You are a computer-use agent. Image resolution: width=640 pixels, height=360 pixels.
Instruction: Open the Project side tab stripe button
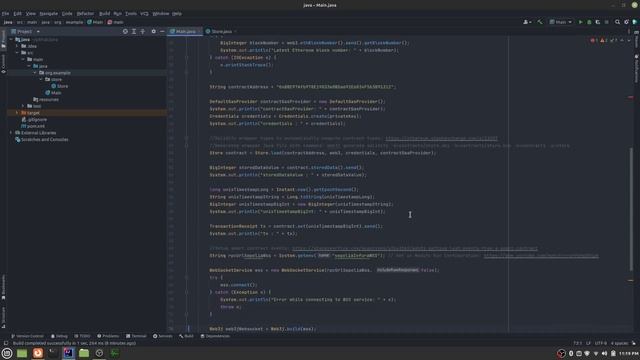[x=3, y=40]
